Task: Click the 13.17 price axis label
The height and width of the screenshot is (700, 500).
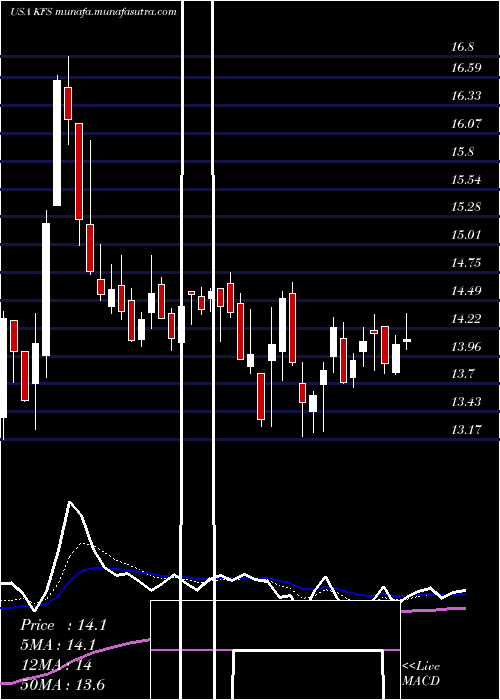Action: coord(466,429)
